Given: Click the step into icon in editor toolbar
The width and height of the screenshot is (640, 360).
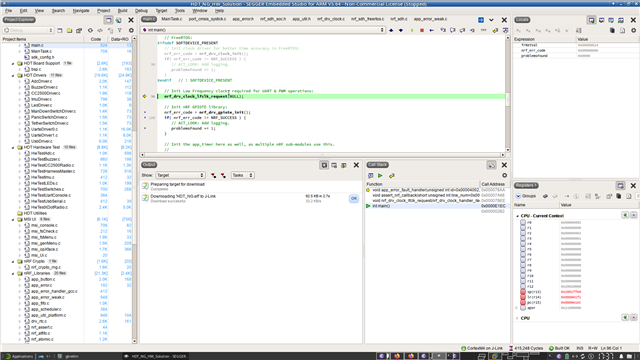Looking at the screenshot, I should coord(443,30).
